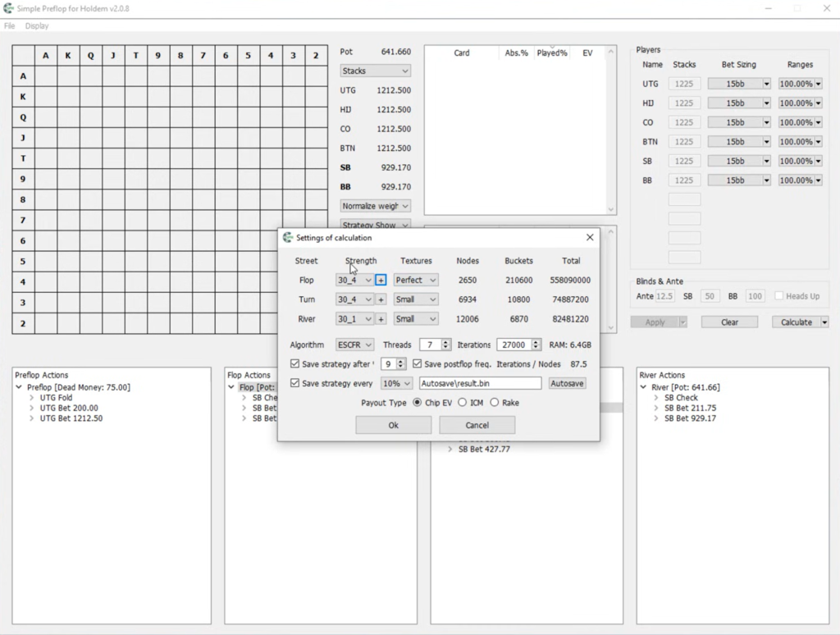Expand the UTG Fold preflop action
This screenshot has height=635, width=840.
click(32, 398)
